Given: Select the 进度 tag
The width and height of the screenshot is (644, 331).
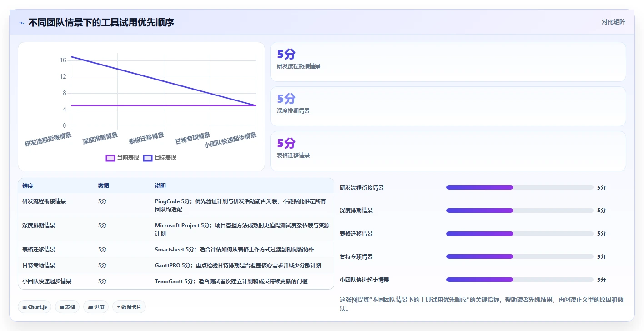Looking at the screenshot, I should [x=96, y=307].
